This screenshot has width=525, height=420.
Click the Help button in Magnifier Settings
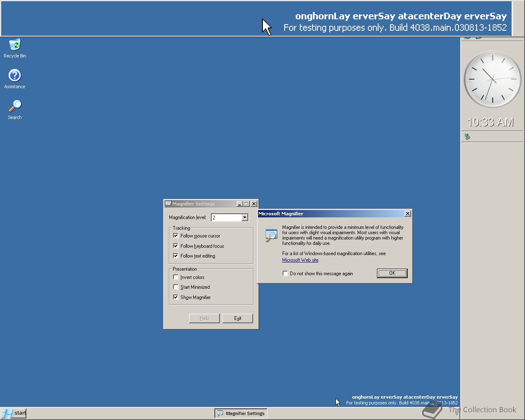[204, 318]
